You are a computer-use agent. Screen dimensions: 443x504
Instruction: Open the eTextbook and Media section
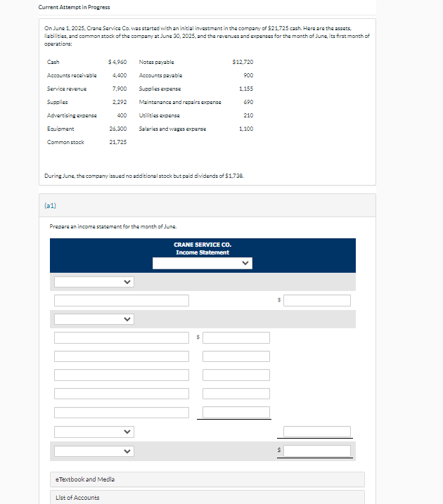coord(207,479)
